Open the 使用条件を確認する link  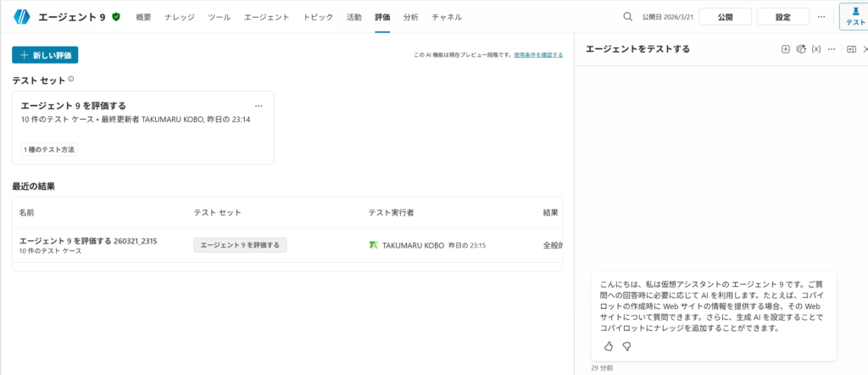[x=537, y=55]
